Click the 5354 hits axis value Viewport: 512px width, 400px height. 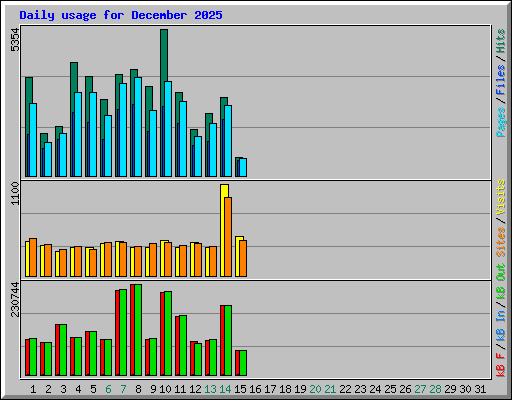click(x=15, y=40)
